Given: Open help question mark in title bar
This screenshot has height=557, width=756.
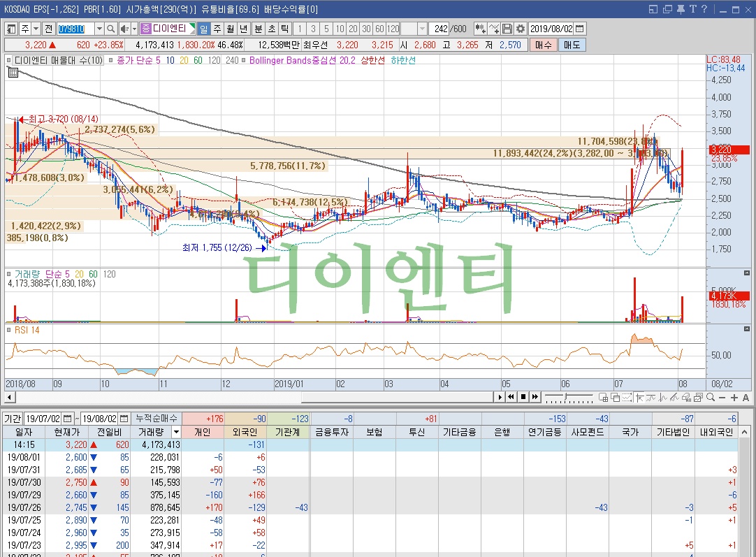Looking at the screenshot, I should 704,9.
